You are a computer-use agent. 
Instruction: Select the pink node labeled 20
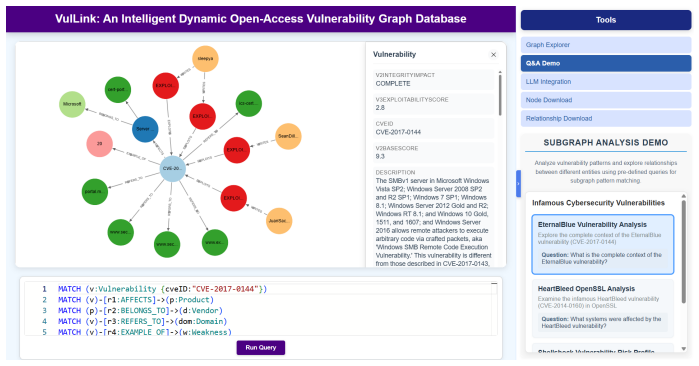[99, 144]
